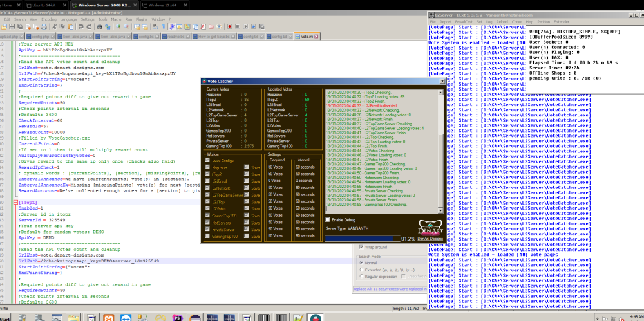Open the Encoding menu in Notepad++
Screen dimensions: 644x321
pyautogui.click(x=48, y=19)
